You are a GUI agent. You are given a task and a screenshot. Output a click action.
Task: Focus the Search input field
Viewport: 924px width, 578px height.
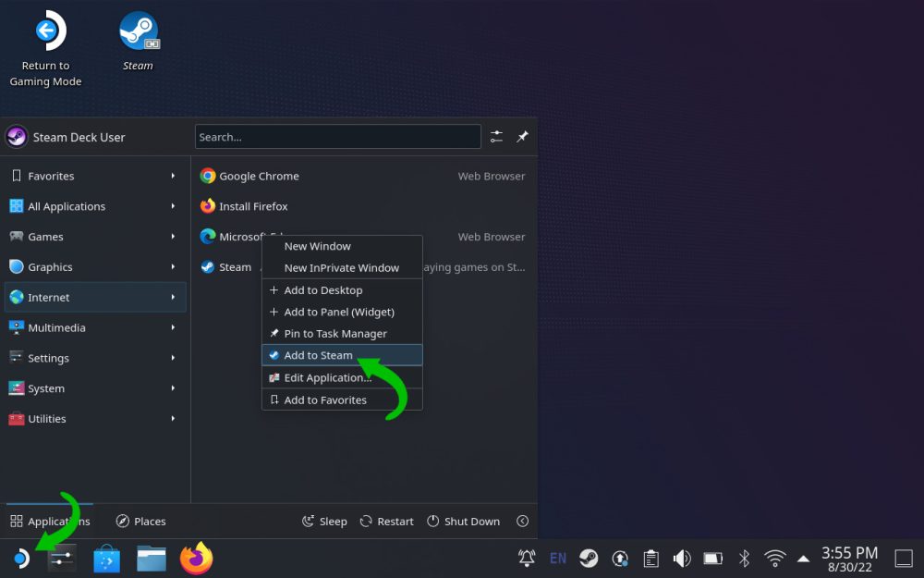click(337, 137)
